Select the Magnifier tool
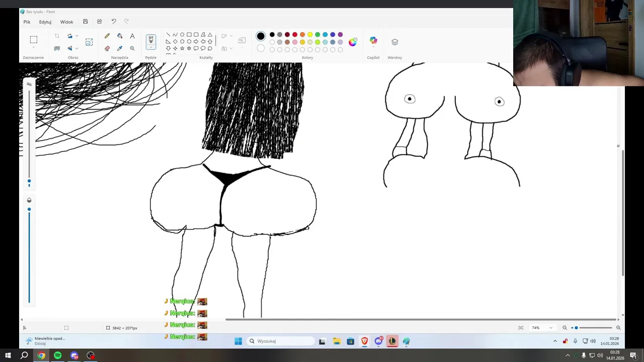 [x=132, y=48]
